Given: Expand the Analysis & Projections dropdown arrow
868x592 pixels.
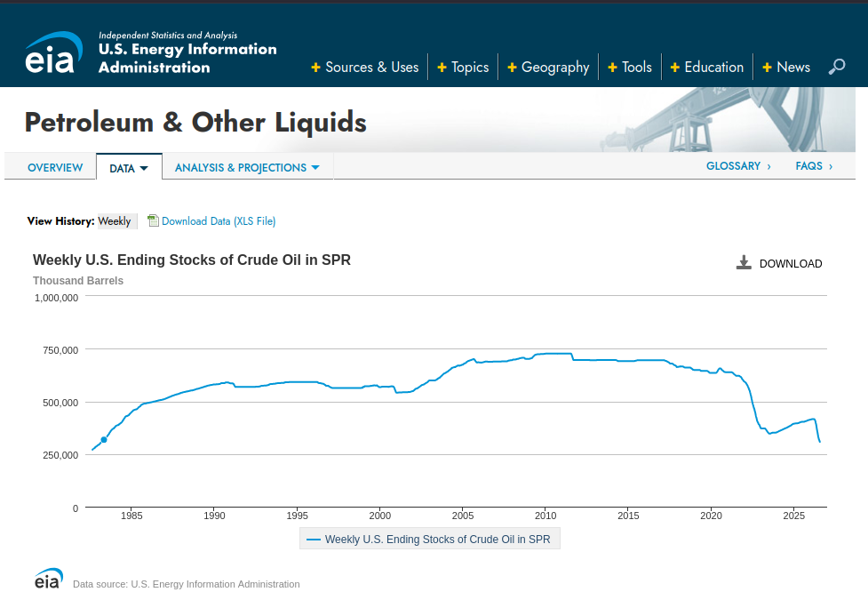Looking at the screenshot, I should click(315, 167).
